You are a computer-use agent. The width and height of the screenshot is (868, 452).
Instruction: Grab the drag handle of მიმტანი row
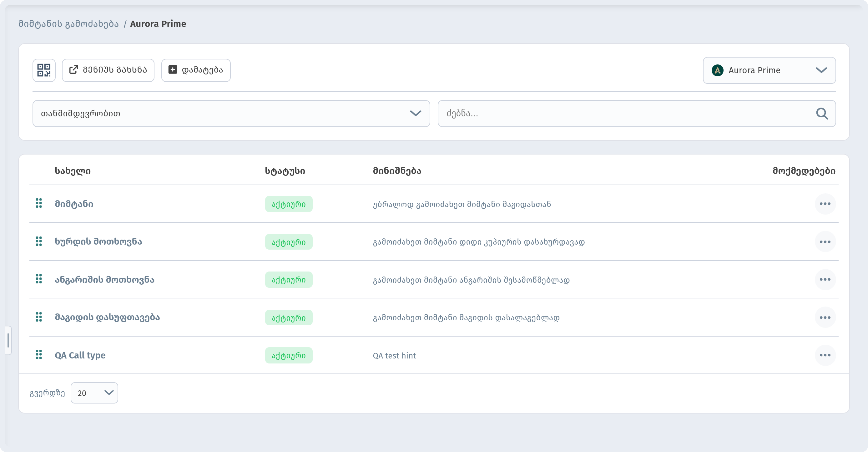pyautogui.click(x=39, y=203)
